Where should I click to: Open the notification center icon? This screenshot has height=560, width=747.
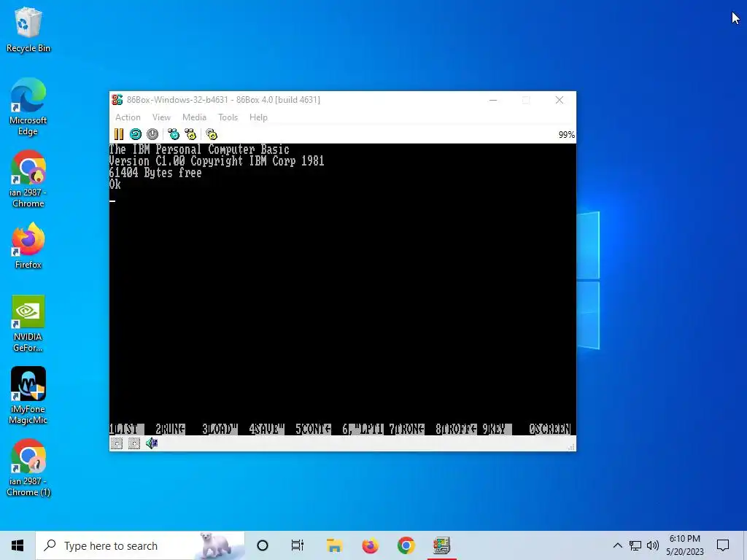(x=723, y=545)
